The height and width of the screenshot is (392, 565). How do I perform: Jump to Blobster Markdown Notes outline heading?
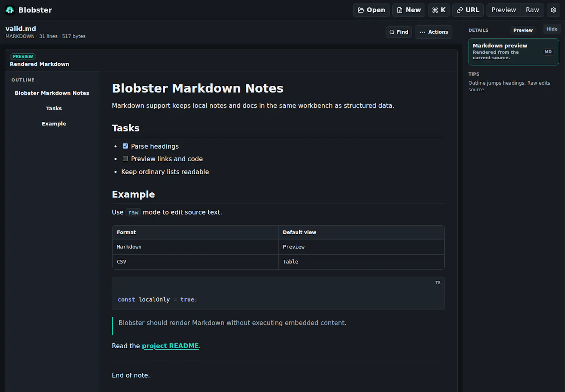pos(52,93)
